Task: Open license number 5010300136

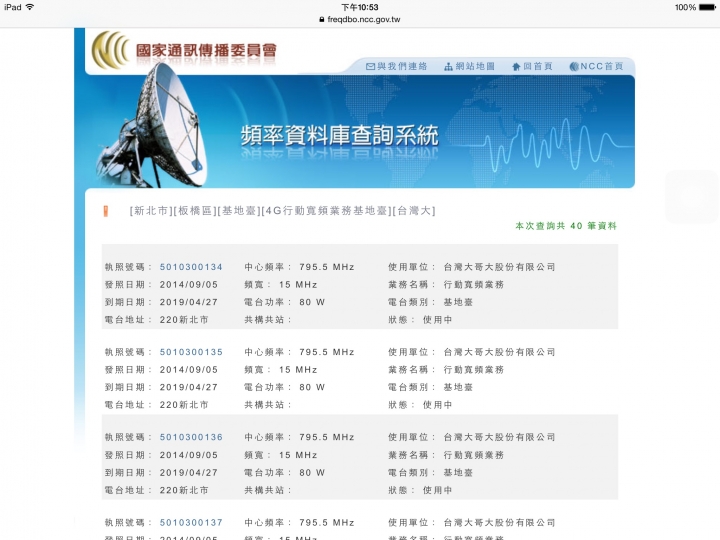Action: tap(191, 437)
